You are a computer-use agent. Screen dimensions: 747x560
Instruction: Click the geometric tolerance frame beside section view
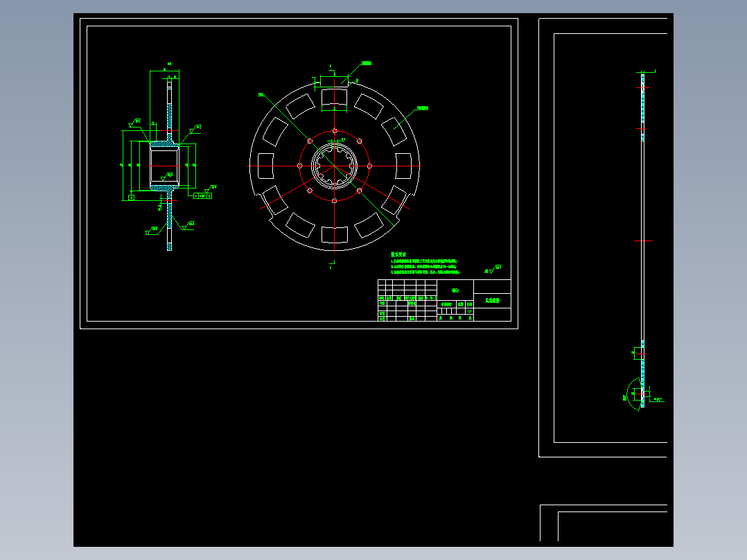tap(202, 196)
